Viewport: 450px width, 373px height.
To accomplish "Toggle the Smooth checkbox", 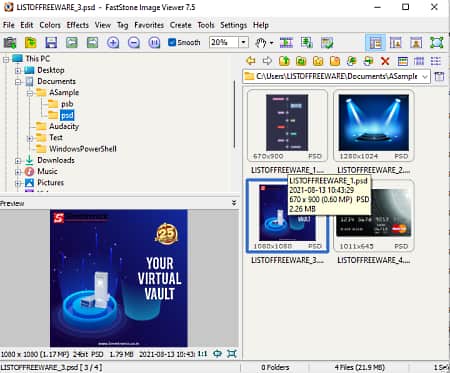I will click(172, 42).
